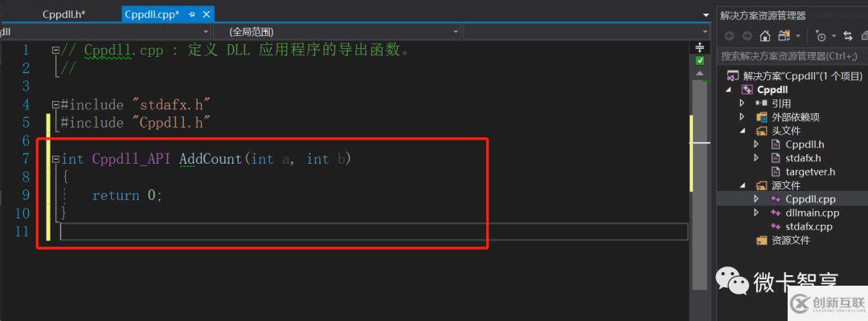The width and height of the screenshot is (868, 321).
Task: Collapse the AddCount function outline box
Action: coord(55,159)
